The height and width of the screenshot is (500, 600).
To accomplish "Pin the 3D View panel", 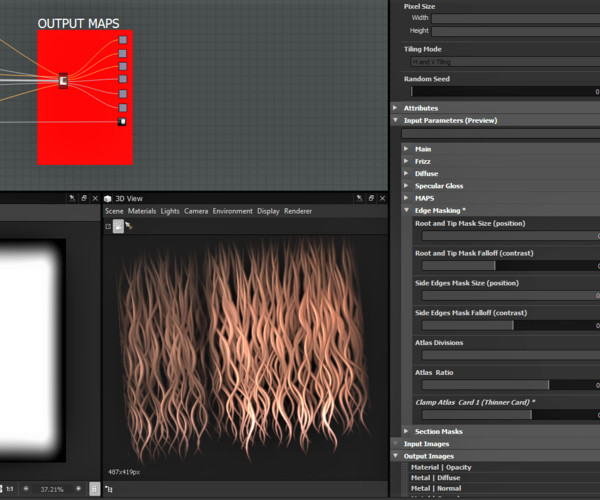I will click(359, 198).
